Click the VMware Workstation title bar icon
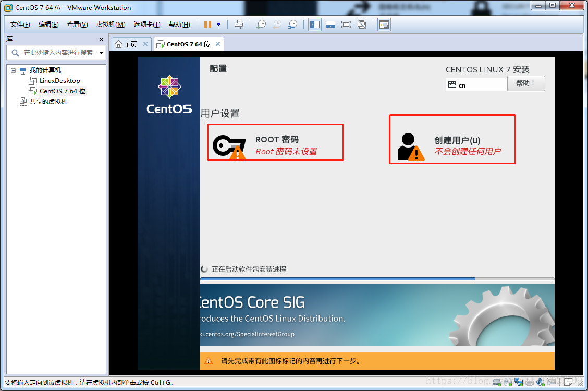This screenshot has height=391, width=588. pyautogui.click(x=8, y=7)
